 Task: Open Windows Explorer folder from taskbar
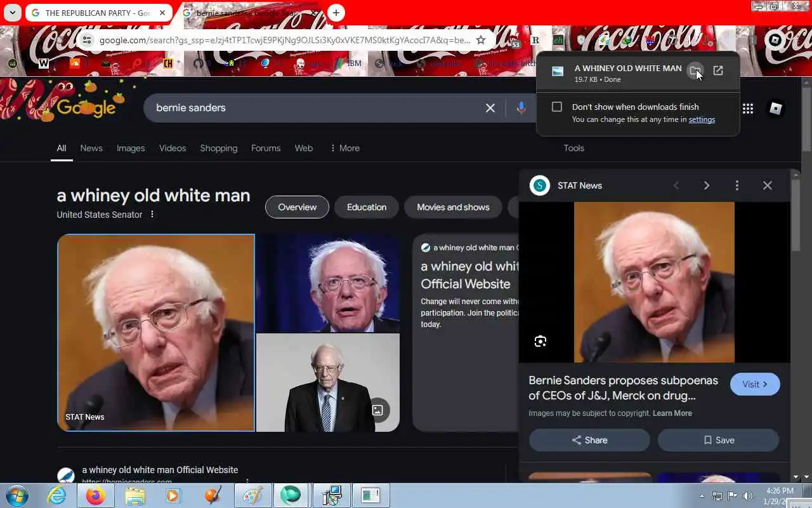coord(135,495)
